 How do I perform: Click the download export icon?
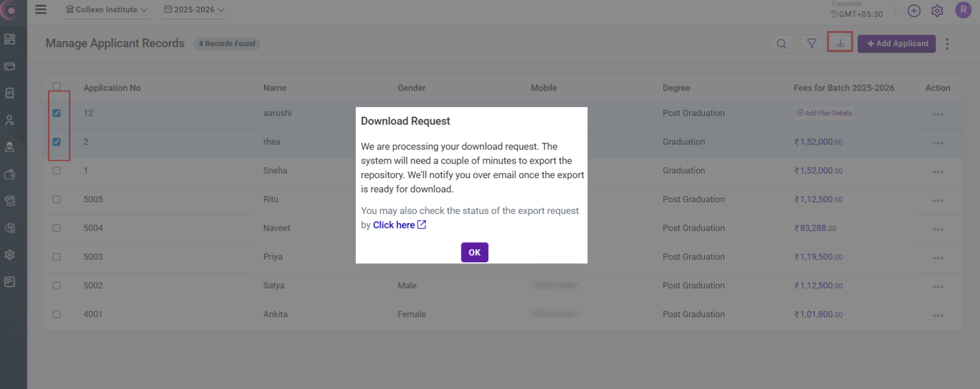[x=840, y=43]
